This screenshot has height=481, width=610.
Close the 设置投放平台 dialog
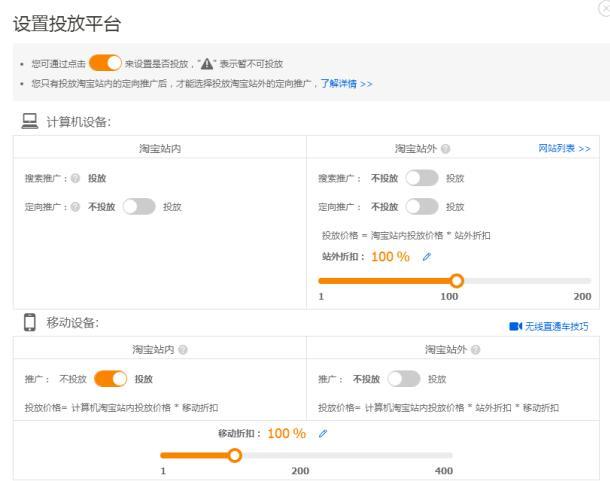point(603,6)
